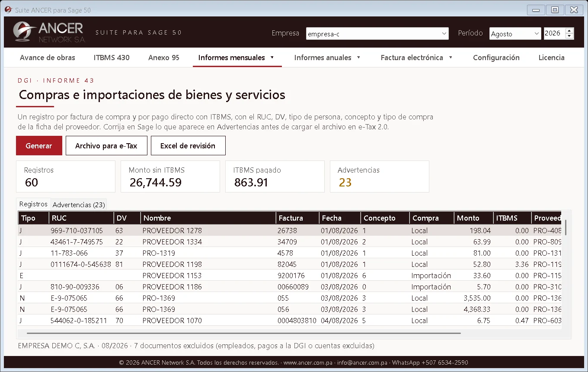Viewport: 588px width, 372px height.
Task: Click Archivo para e-Tax button
Action: pos(106,146)
